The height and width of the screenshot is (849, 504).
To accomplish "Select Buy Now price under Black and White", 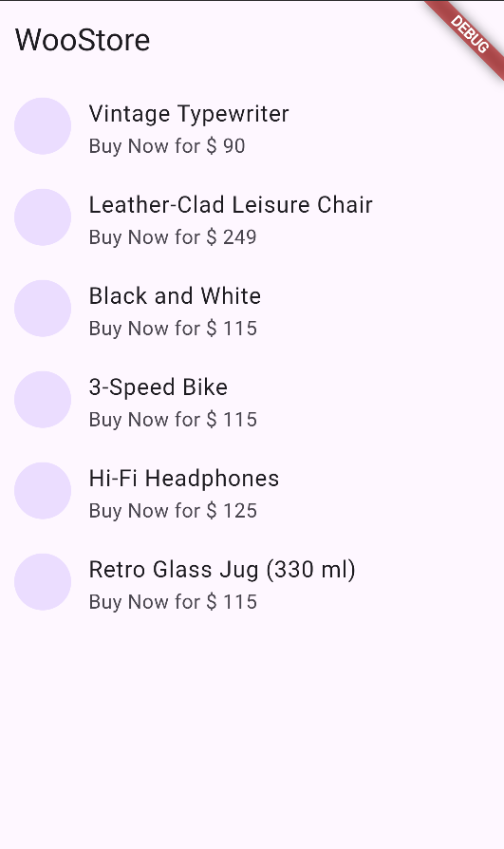I will (173, 329).
